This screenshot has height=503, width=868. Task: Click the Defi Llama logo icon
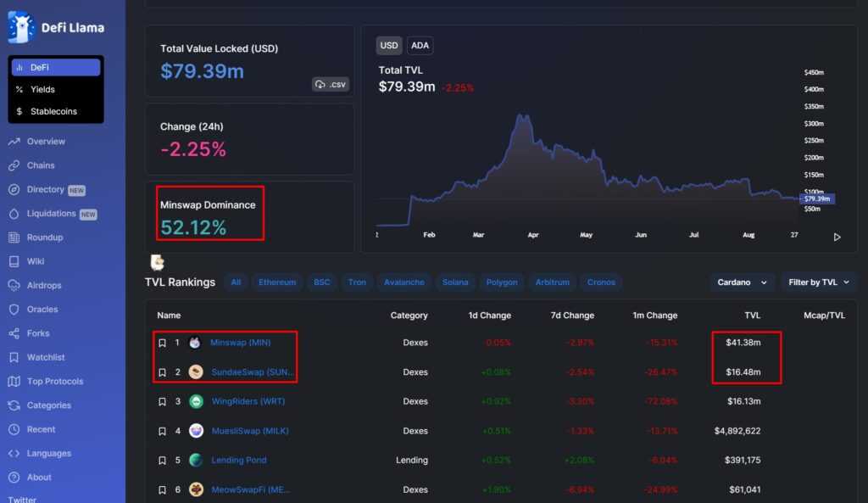21,27
